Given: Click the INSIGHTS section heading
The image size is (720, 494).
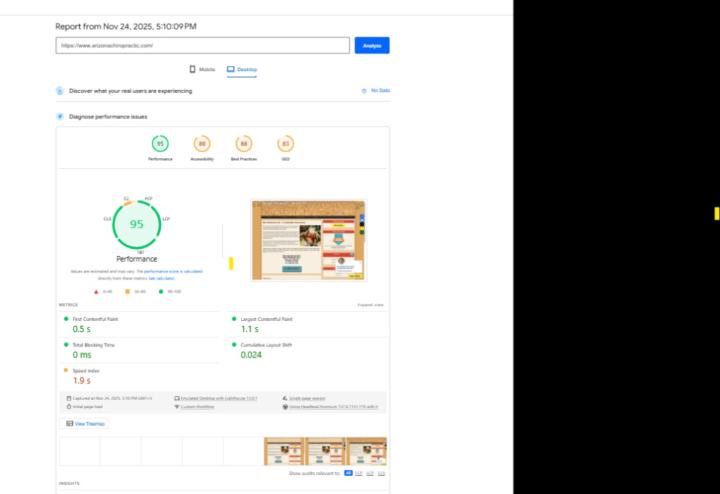Looking at the screenshot, I should [x=69, y=483].
